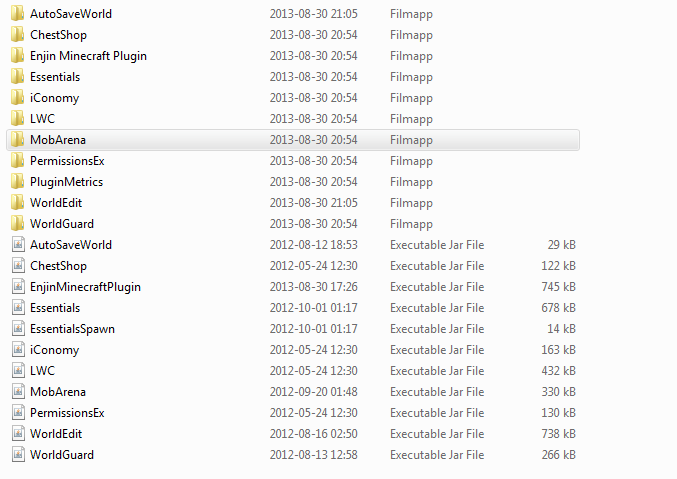Select the EnjinMinecraftPlugin jar file icon
This screenshot has width=677, height=479.
18,287
